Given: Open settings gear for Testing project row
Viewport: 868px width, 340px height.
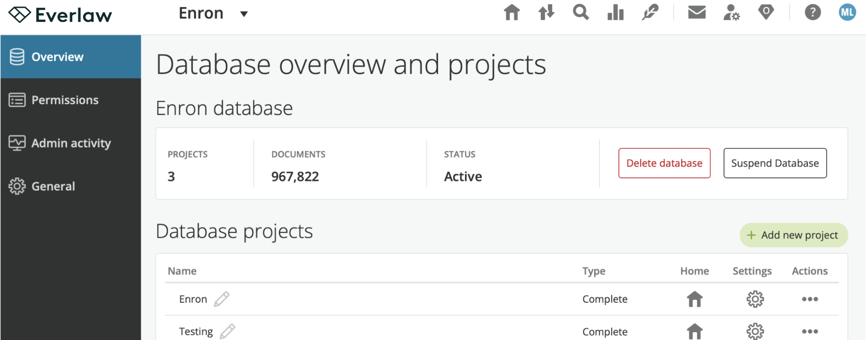Looking at the screenshot, I should pos(755,331).
